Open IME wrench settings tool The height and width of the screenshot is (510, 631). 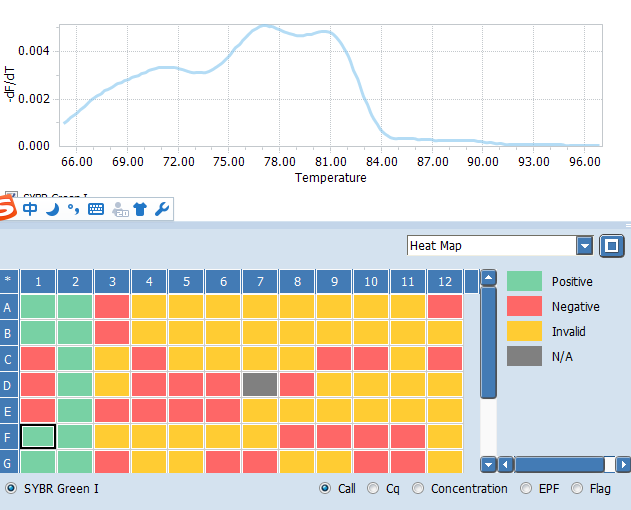click(162, 209)
